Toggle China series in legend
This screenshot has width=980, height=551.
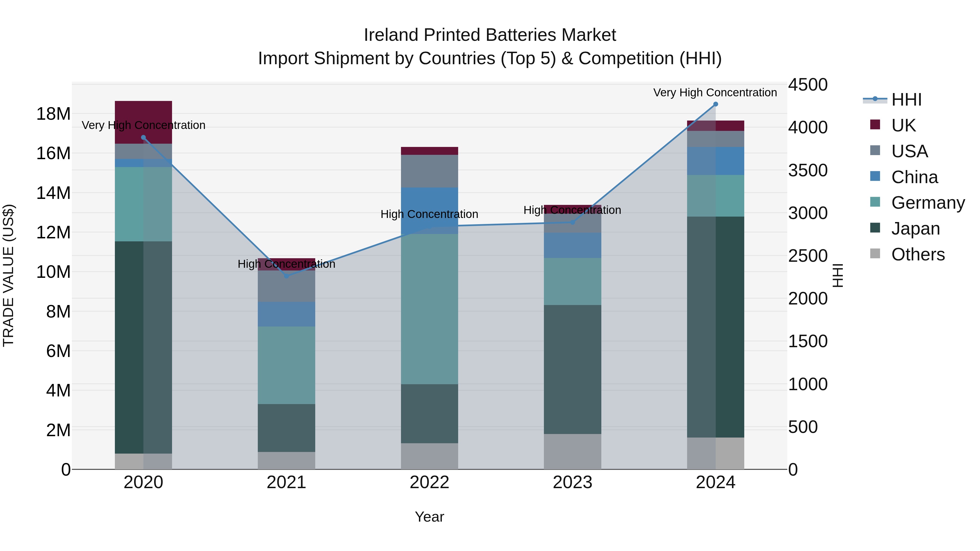click(904, 177)
